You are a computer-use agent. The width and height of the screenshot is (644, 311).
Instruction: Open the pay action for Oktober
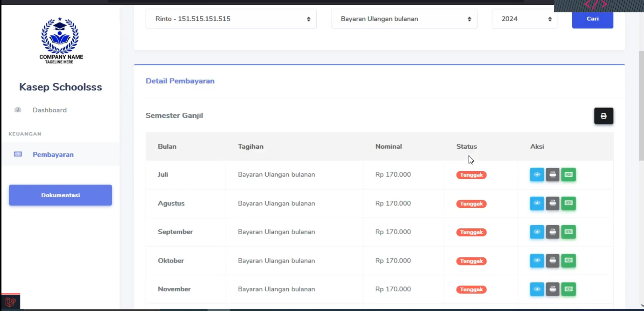click(568, 260)
